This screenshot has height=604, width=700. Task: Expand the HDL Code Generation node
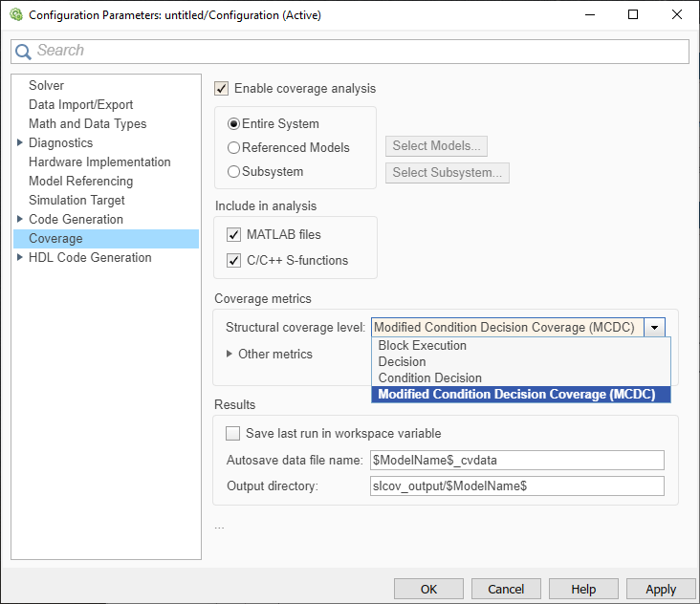click(x=20, y=257)
